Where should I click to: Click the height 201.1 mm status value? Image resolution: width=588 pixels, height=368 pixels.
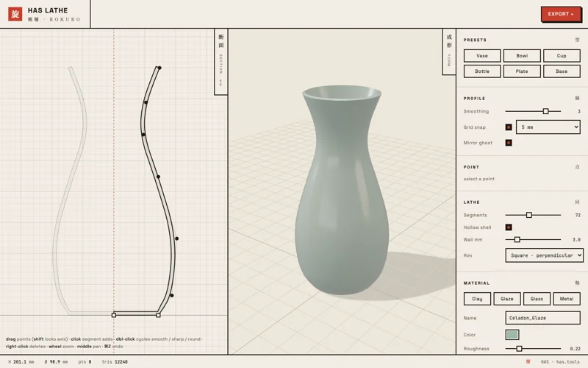(x=21, y=362)
